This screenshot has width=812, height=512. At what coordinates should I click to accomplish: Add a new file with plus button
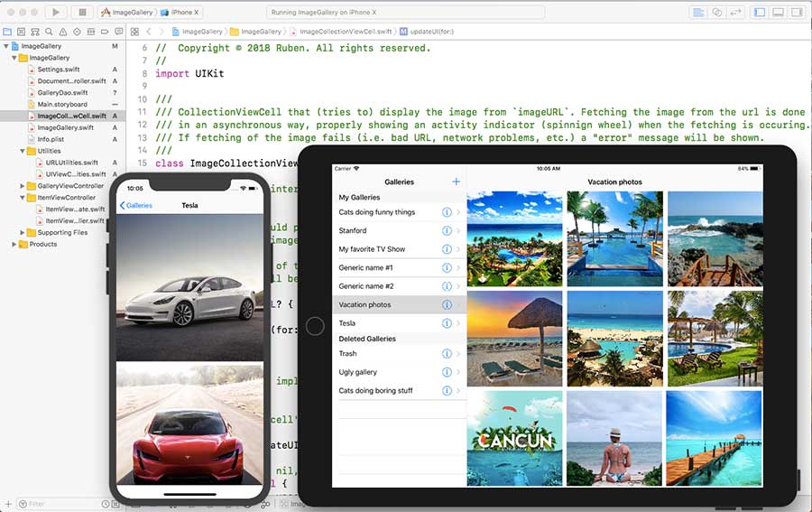point(8,504)
